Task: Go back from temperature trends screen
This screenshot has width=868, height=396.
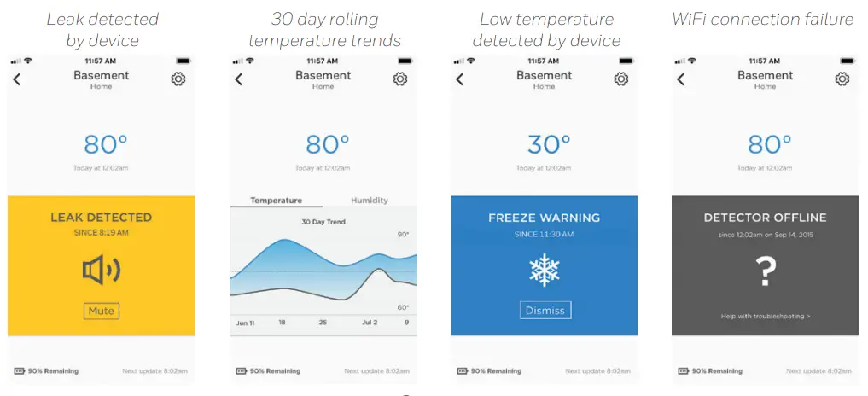Action: tap(238, 79)
